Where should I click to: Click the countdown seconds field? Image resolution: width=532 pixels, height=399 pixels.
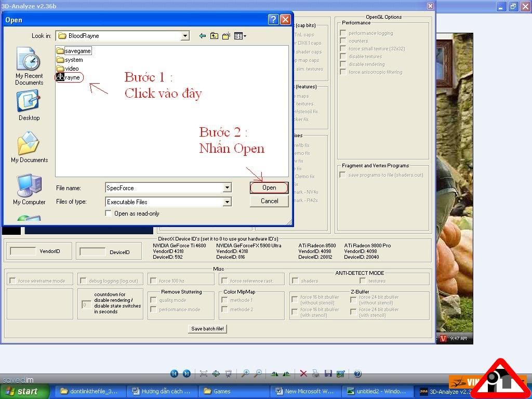point(86,304)
